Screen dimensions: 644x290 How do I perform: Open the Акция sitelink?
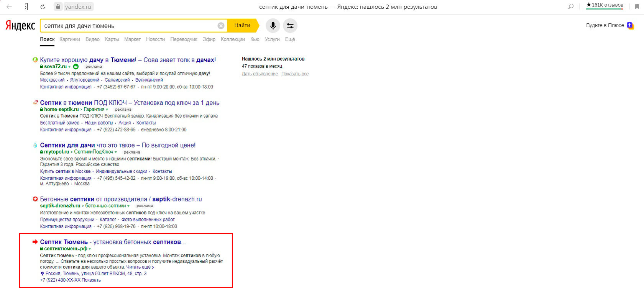pos(125,123)
